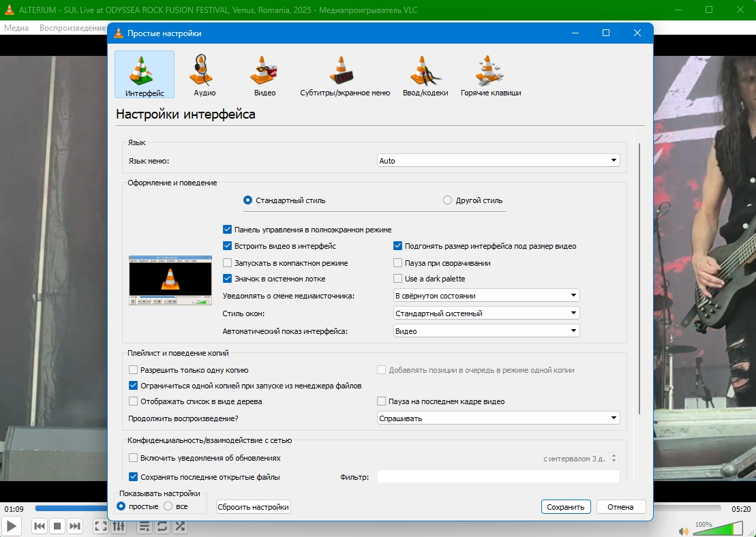This screenshot has height=537, width=756.
Task: Enable Пауза при сворачивании checkbox
Action: point(397,263)
